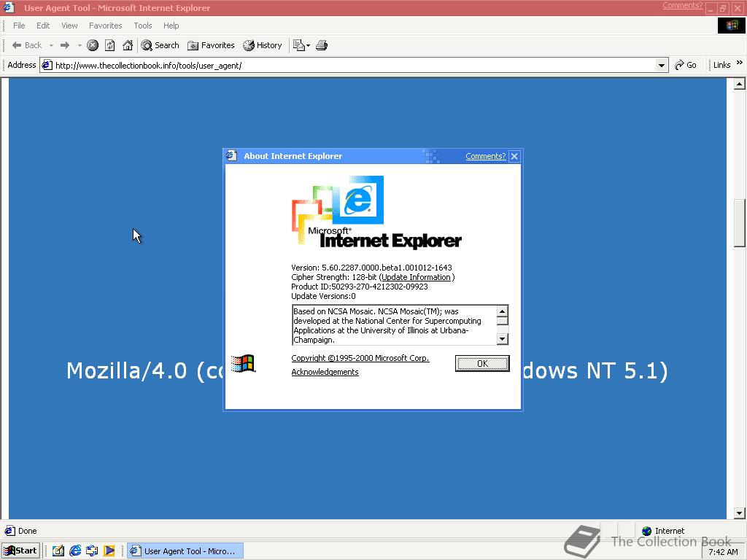Click page scroll down arrow
The height and width of the screenshot is (560, 747).
click(740, 513)
